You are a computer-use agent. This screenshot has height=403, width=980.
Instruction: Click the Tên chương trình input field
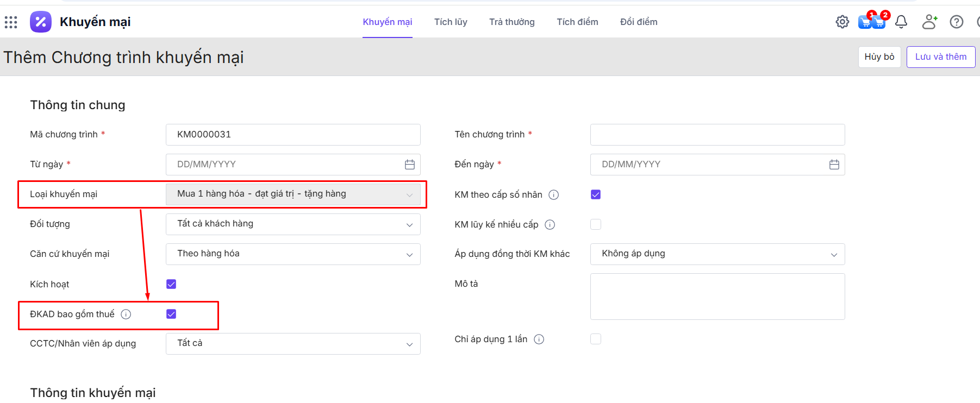(x=717, y=135)
